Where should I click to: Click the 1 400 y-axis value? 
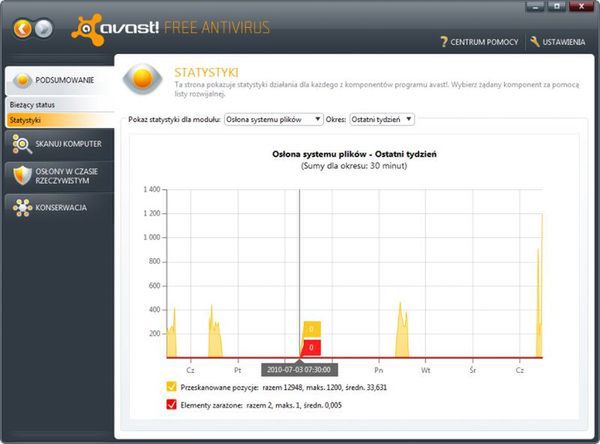tap(152, 189)
